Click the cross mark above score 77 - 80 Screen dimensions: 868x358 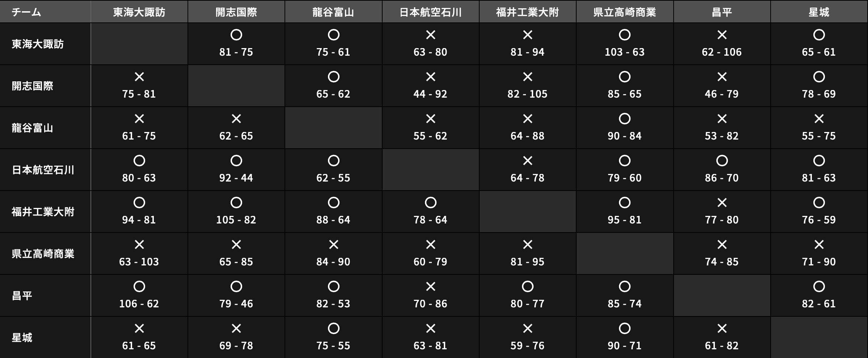722,203
